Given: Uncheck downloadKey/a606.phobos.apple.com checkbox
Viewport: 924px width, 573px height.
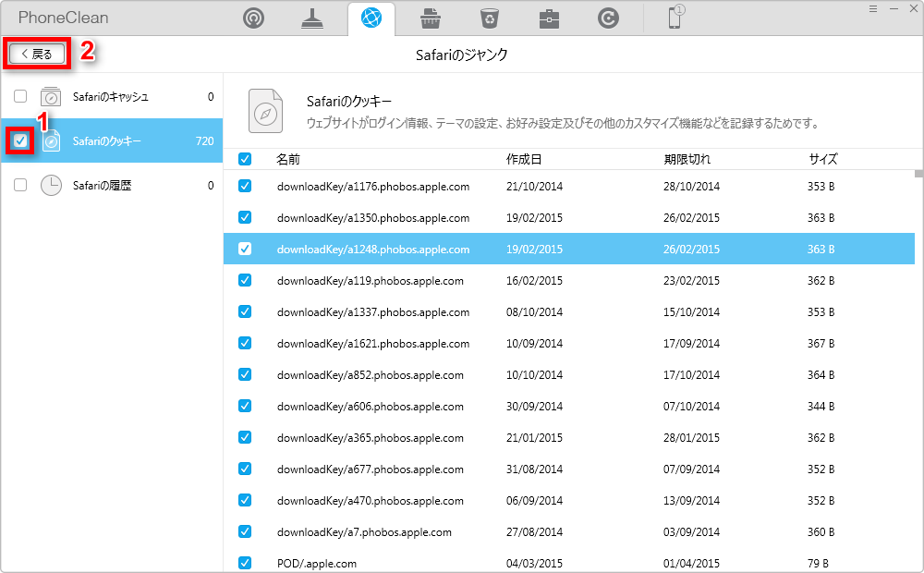Looking at the screenshot, I should click(x=245, y=406).
